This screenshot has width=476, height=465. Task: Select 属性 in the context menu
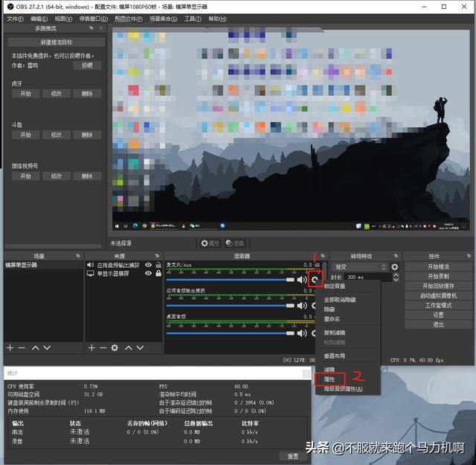pos(329,379)
